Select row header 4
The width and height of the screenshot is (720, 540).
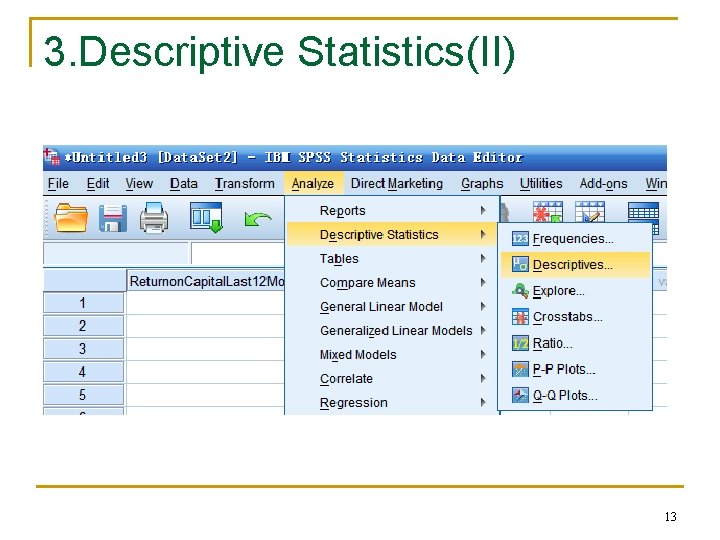[x=83, y=371]
